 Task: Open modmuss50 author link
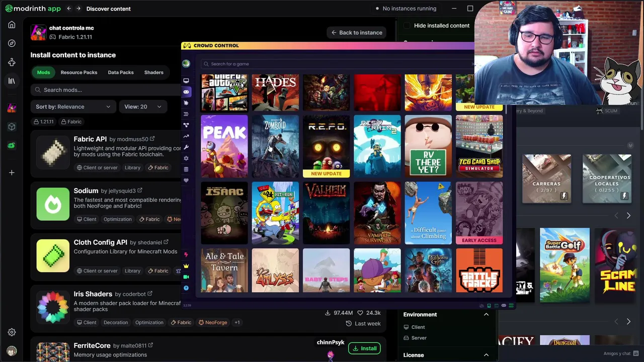click(132, 139)
